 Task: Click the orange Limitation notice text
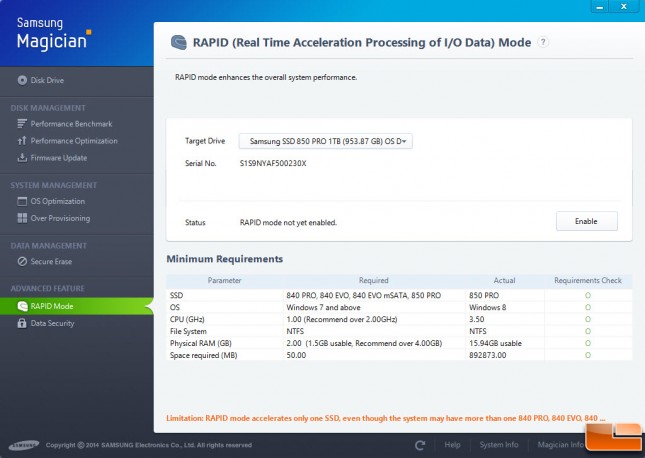click(x=385, y=418)
